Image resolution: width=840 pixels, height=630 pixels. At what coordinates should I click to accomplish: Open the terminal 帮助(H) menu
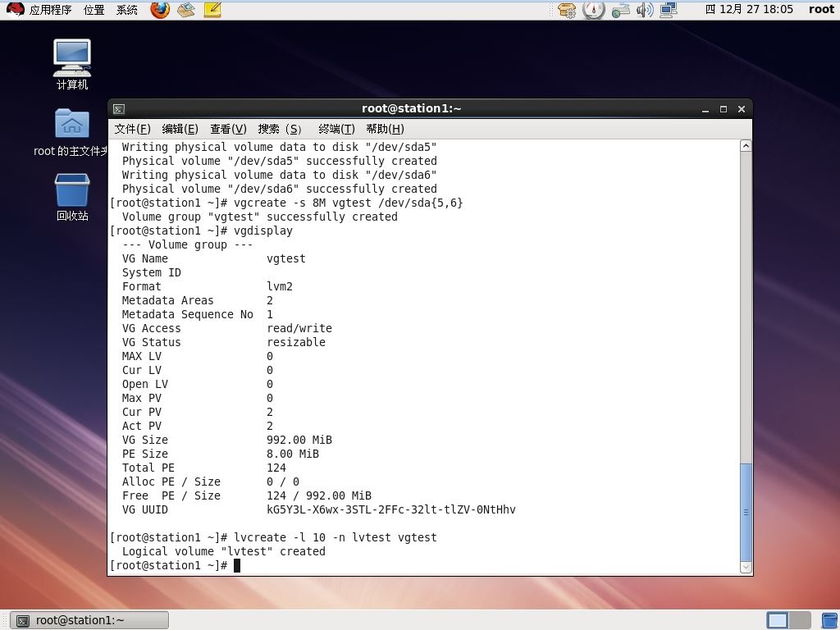click(x=386, y=129)
